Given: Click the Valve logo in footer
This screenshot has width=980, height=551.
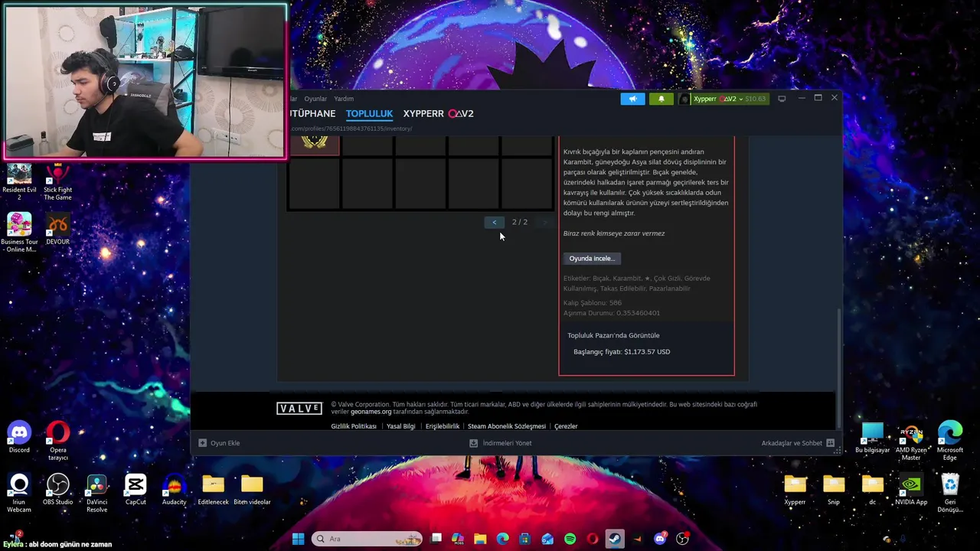Looking at the screenshot, I should coord(299,409).
